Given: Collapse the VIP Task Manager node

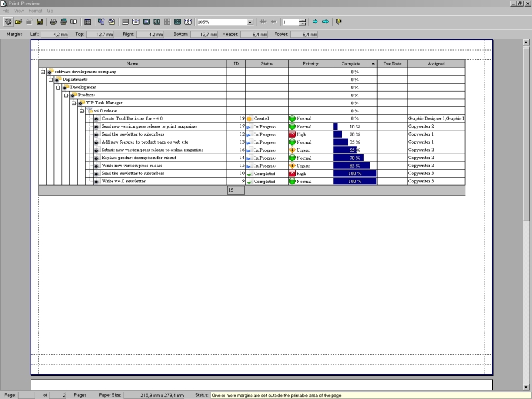Looking at the screenshot, I should [74, 103].
